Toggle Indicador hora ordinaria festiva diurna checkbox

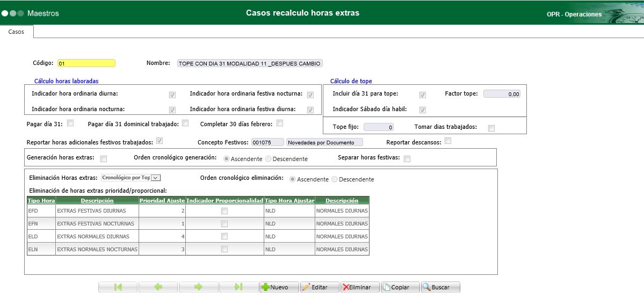point(310,110)
